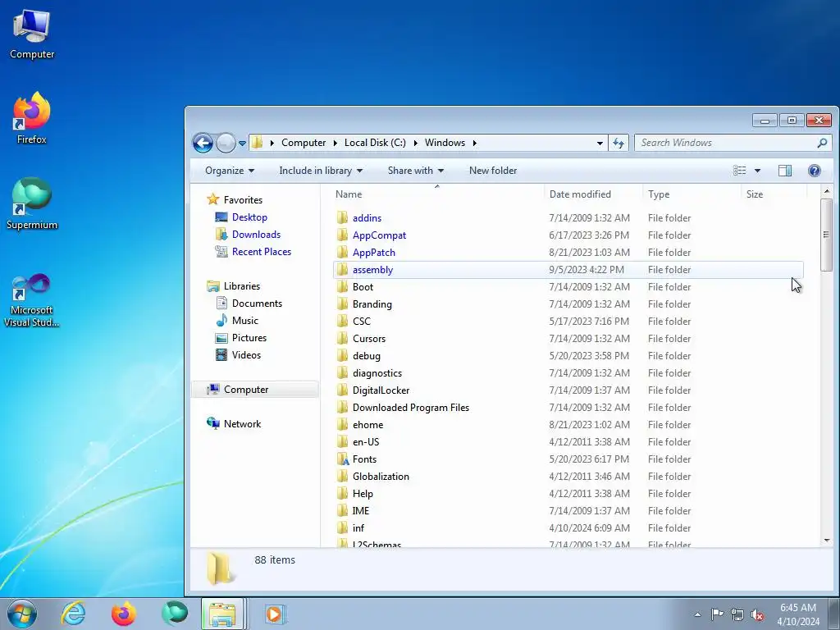Open the recent pages dropdown arrow
The image size is (840, 630).
[242, 144]
